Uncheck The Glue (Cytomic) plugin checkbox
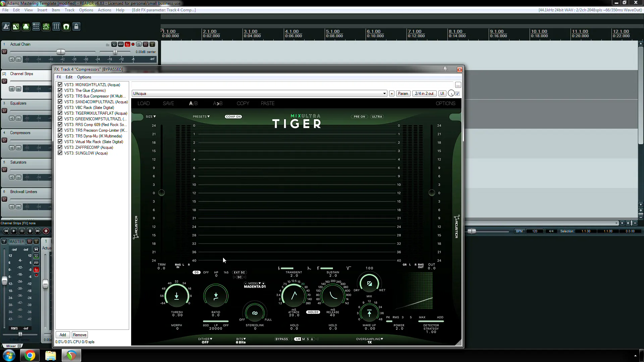This screenshot has width=644, height=362. (x=60, y=90)
